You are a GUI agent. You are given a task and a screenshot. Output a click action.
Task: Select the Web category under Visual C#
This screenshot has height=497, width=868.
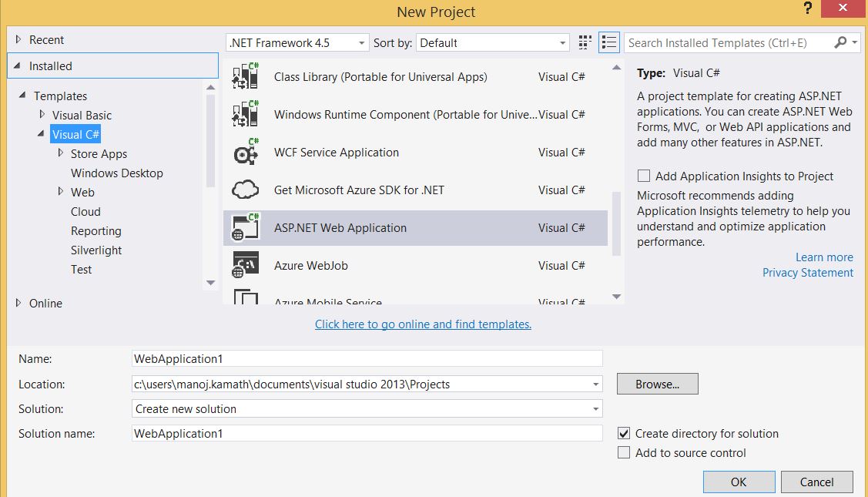pos(82,192)
